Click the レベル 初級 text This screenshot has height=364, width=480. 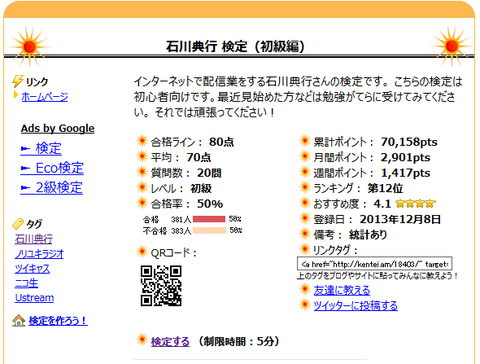coord(181,188)
